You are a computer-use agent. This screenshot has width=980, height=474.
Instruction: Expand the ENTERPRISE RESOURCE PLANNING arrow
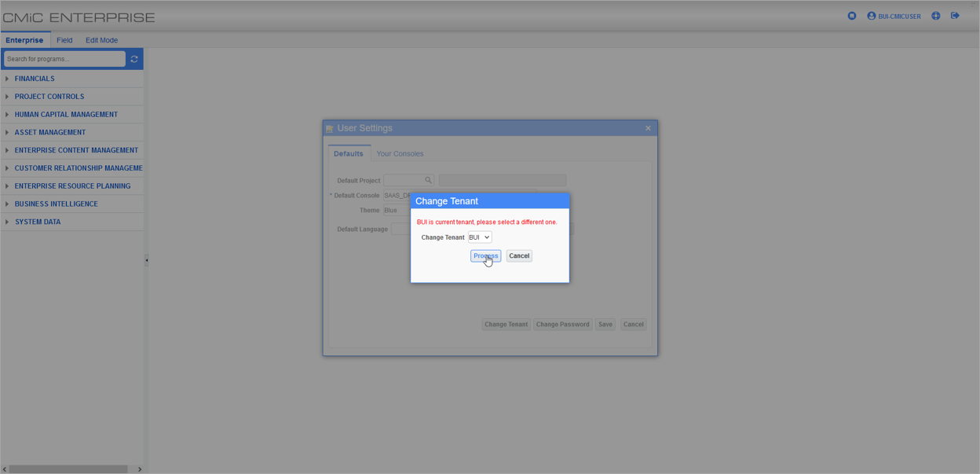coord(7,186)
